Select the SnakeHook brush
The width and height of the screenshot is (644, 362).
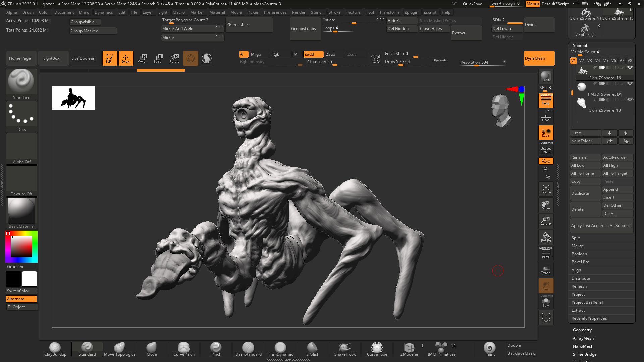[344, 349]
